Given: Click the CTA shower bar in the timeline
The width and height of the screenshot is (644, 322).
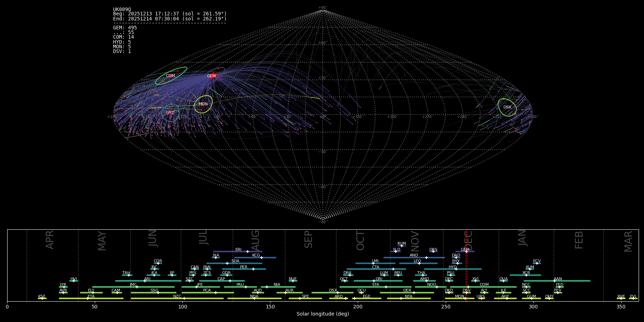Looking at the screenshot, I should coord(376,269).
